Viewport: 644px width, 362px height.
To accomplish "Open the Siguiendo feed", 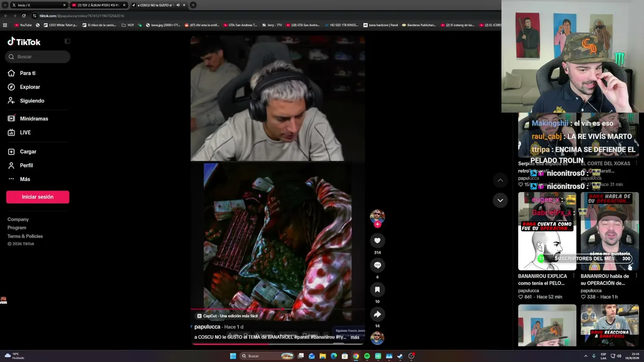I will 26,101.
